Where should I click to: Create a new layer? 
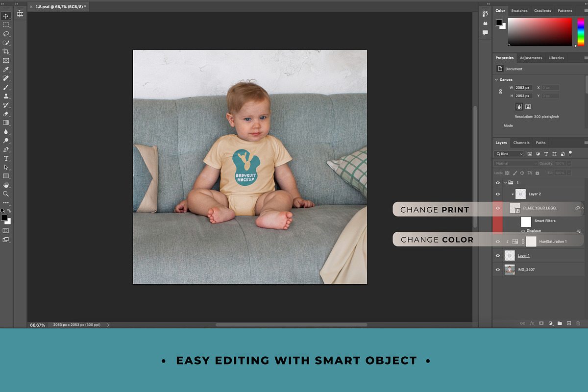pos(569,323)
